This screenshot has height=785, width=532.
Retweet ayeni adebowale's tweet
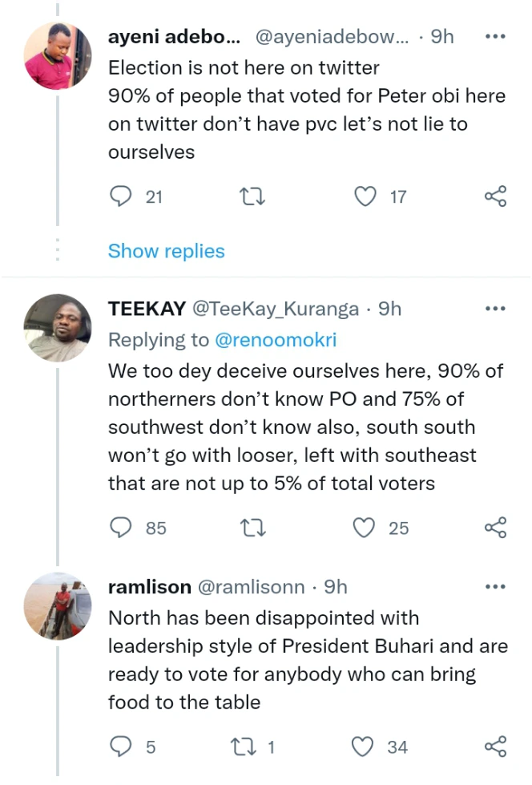tap(252, 196)
